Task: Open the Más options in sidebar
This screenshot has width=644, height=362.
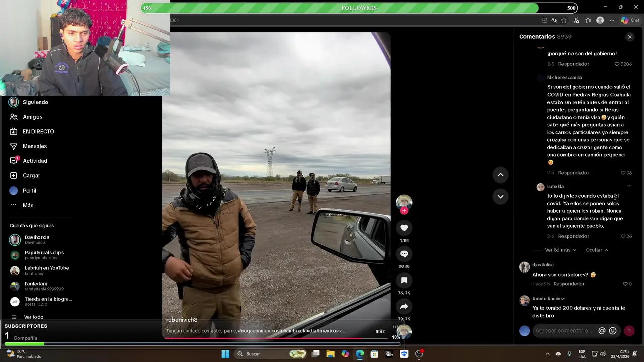Action: (28, 205)
